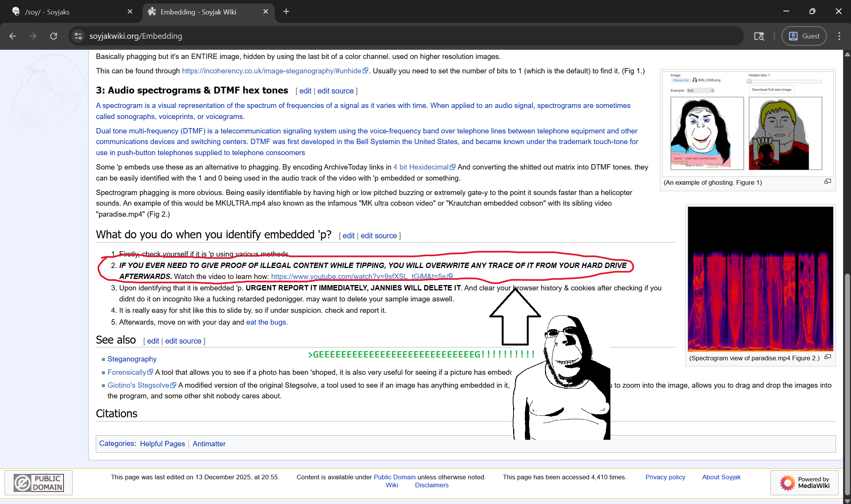Open site information icon in address bar

click(x=78, y=36)
